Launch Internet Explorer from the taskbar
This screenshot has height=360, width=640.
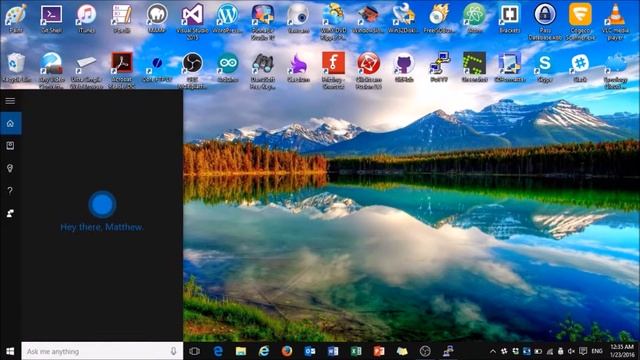coord(264,351)
